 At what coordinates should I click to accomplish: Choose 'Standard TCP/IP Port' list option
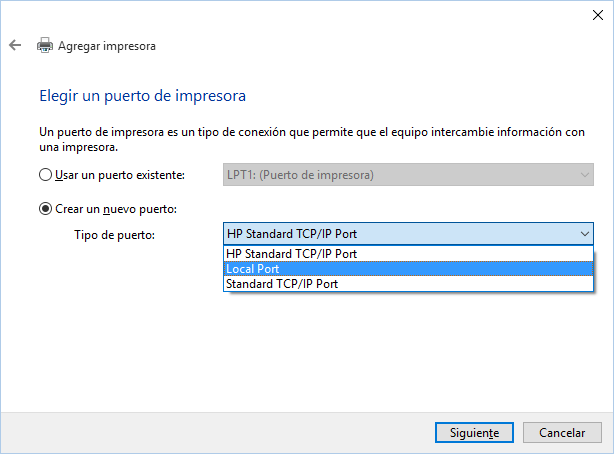click(x=408, y=284)
